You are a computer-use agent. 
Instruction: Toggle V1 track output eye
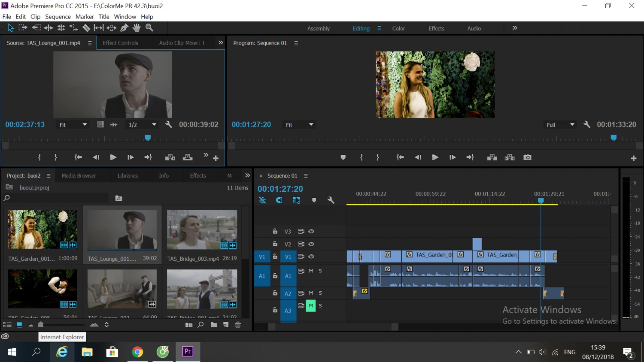311,256
